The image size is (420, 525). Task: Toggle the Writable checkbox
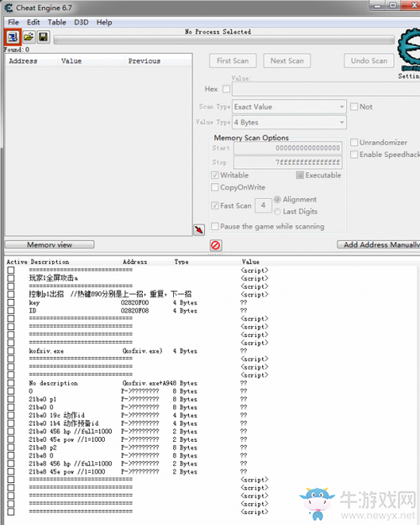coord(215,175)
